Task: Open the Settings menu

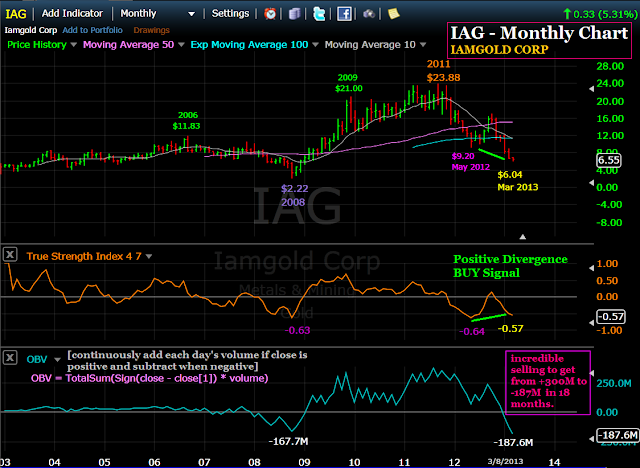Action: [x=230, y=13]
